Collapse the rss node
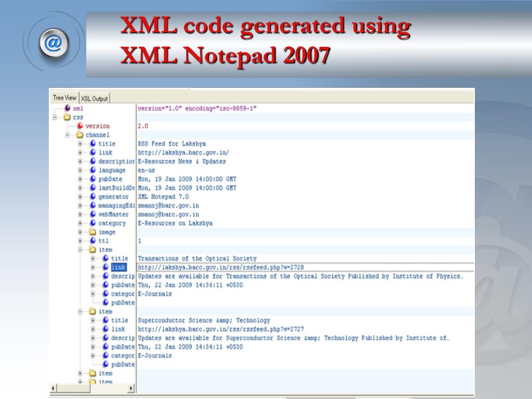 tap(55, 117)
